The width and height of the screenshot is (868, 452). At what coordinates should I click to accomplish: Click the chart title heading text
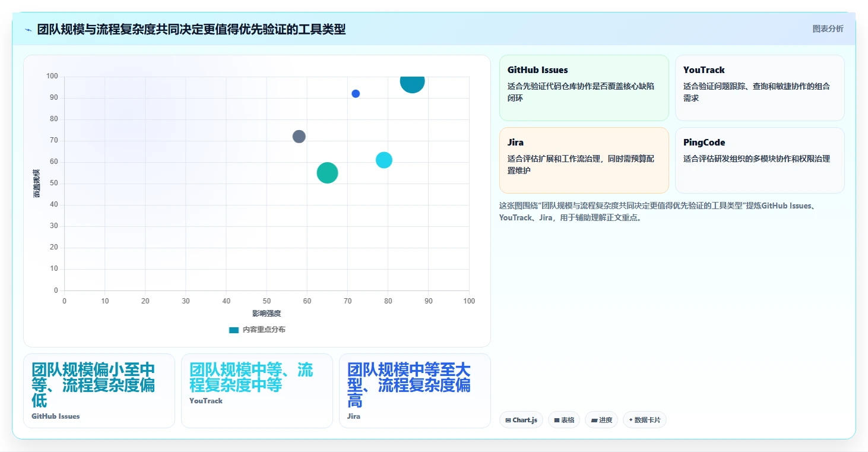point(191,29)
